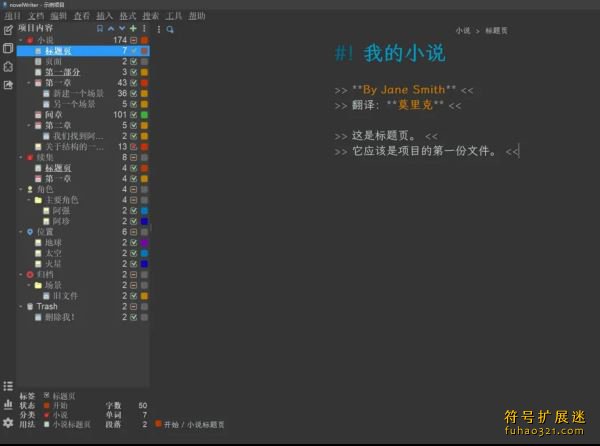This screenshot has width=600, height=446.
Task: Collapse the 第一章 chapter under 小说
Action: (29, 83)
